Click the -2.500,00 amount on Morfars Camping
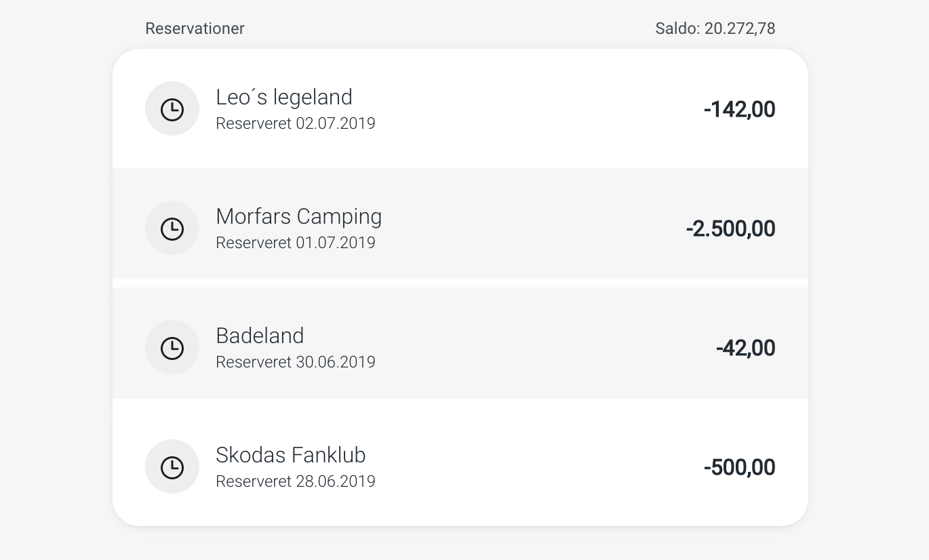Image resolution: width=929 pixels, height=560 pixels. tap(730, 228)
